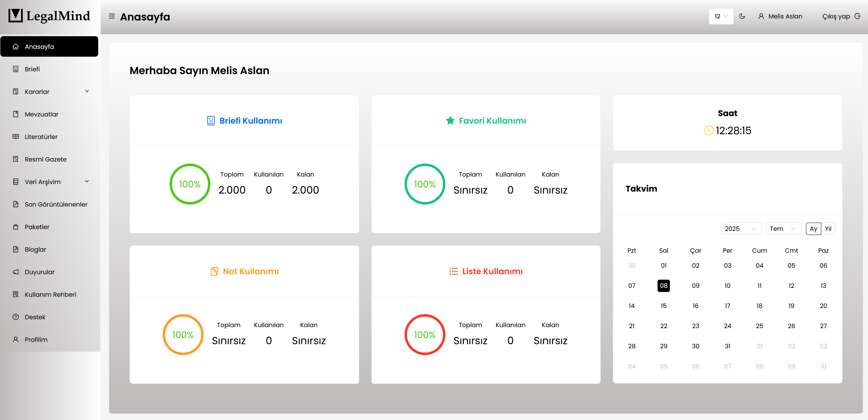Click the Favori Kullanımı star icon
Viewport: 868px width, 420px height.
450,121
